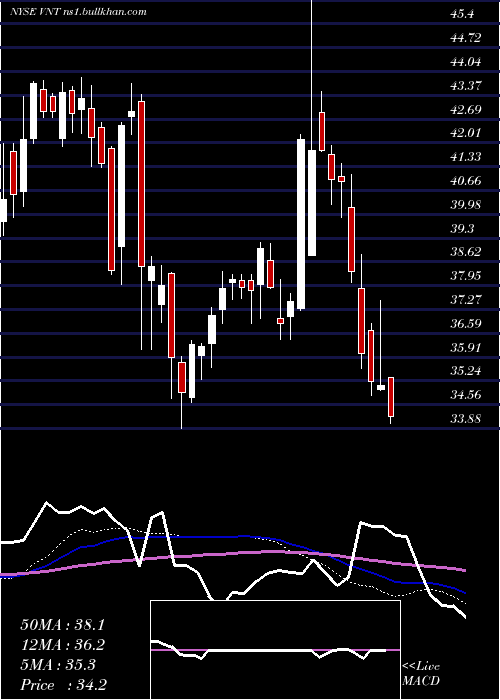Click the NYSE VNT chart title

click(79, 12)
